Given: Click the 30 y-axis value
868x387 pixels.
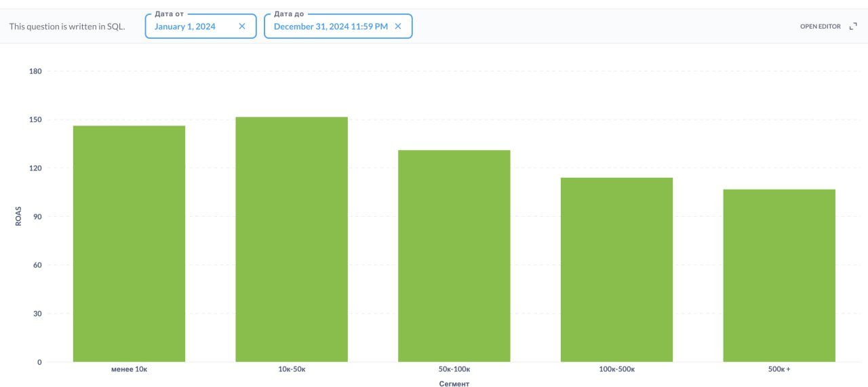Looking at the screenshot, I should click(x=37, y=314).
